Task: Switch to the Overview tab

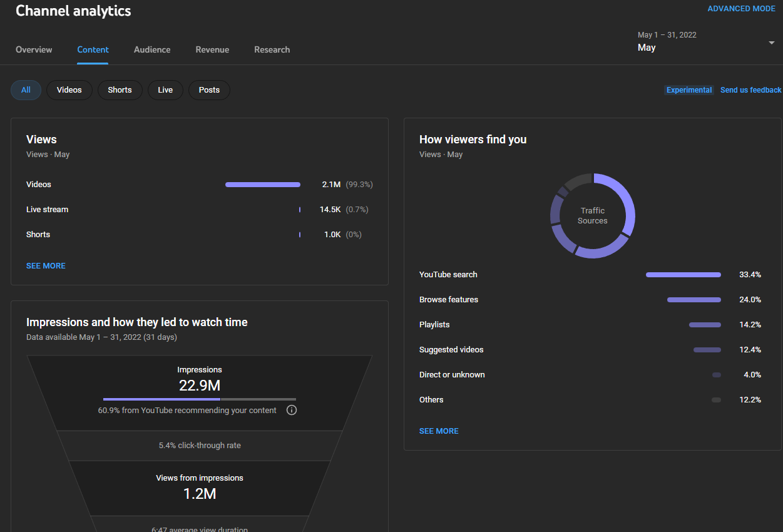Action: pos(34,49)
